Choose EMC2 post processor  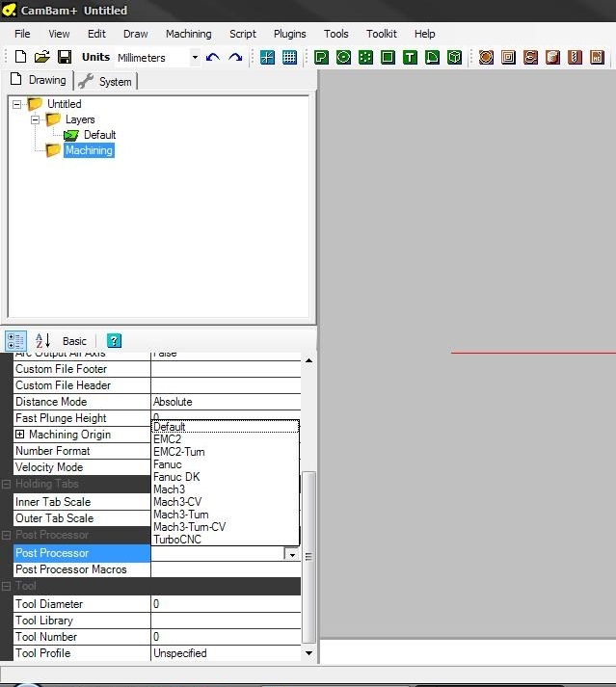click(x=226, y=439)
